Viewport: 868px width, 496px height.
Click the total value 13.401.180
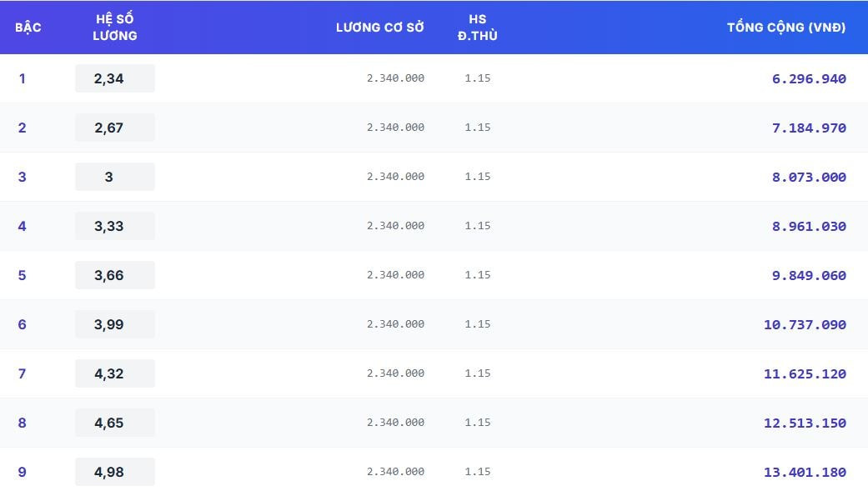click(804, 473)
